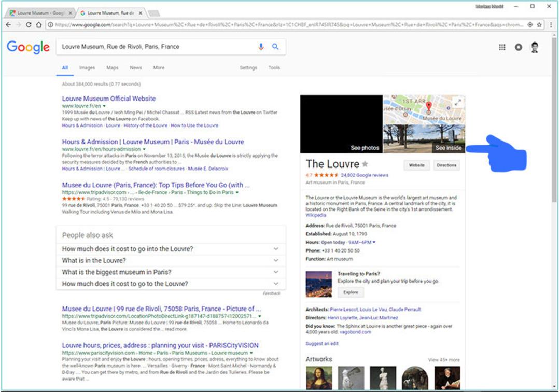
Task: Open the Louvre Museum Official Website link
Action: 108,99
